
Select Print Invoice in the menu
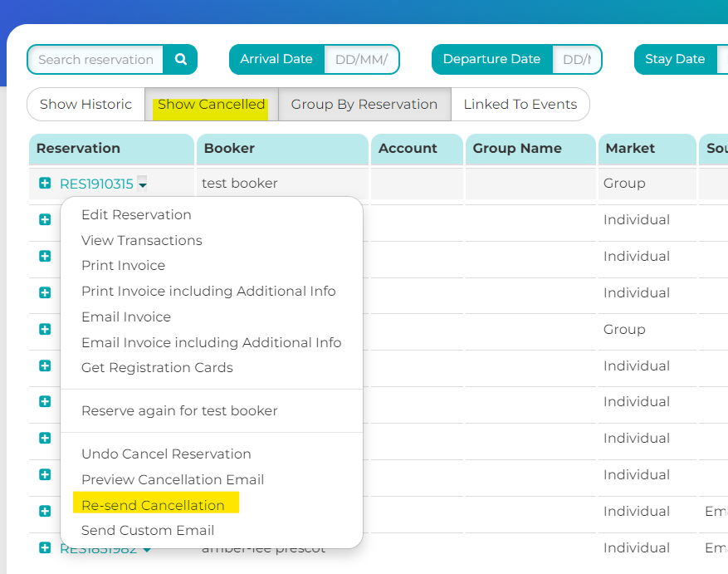(124, 265)
